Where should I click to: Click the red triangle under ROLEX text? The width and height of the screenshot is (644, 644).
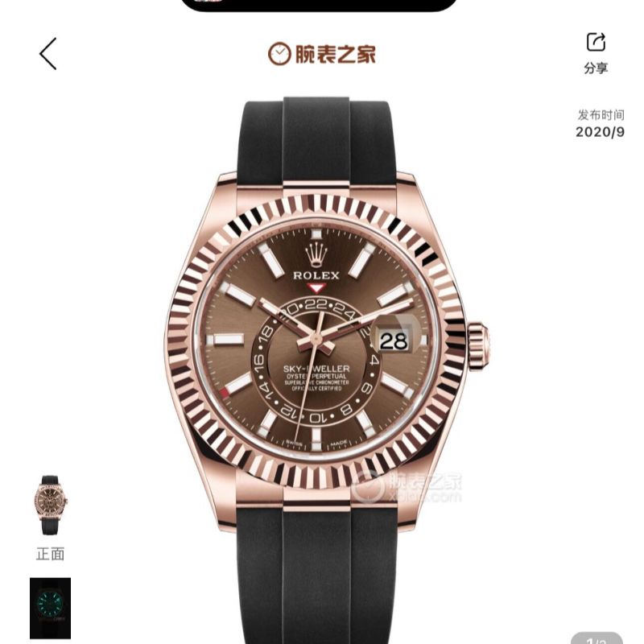click(316, 287)
